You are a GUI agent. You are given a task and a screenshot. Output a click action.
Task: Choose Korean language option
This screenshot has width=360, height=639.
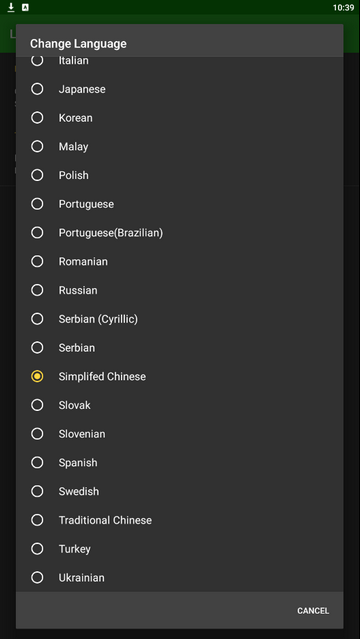point(179,118)
